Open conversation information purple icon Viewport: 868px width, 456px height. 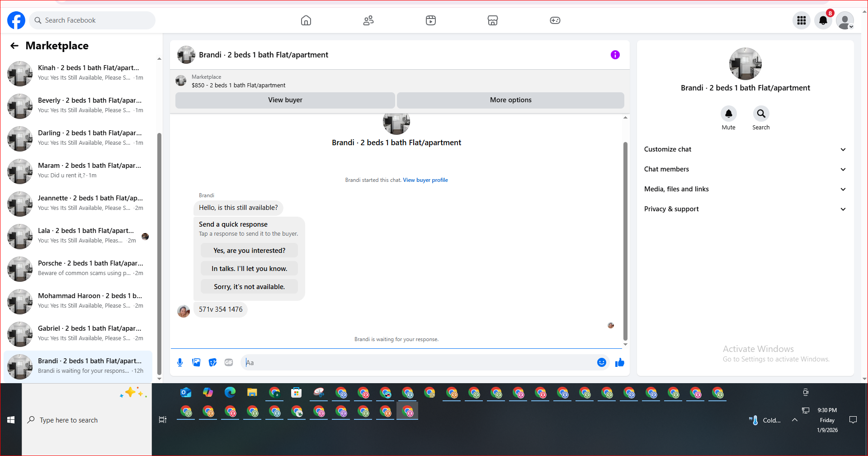[x=615, y=55]
